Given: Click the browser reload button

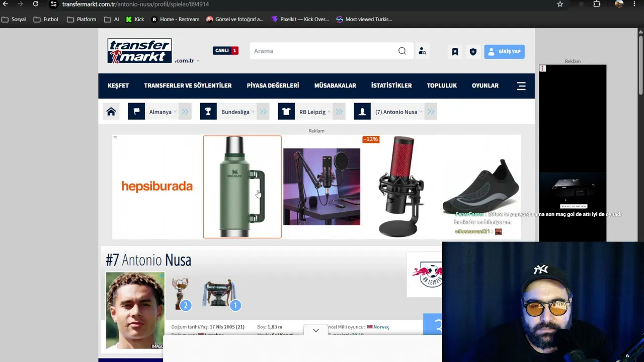Looking at the screenshot, I should [x=35, y=4].
